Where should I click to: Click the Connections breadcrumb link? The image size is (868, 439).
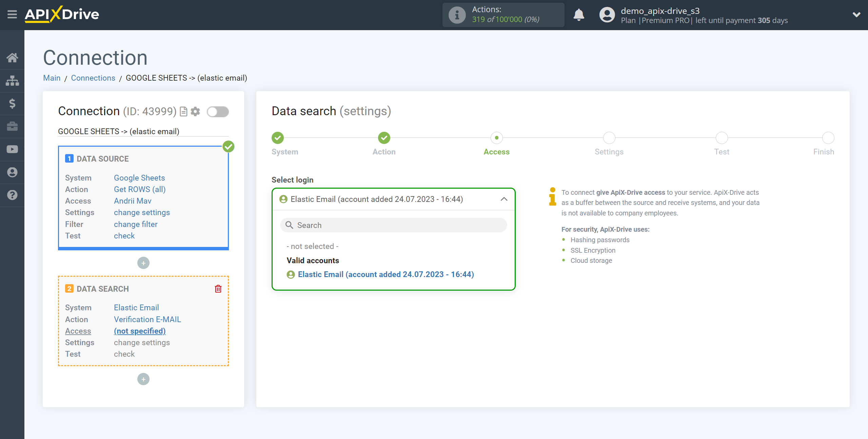(x=94, y=78)
